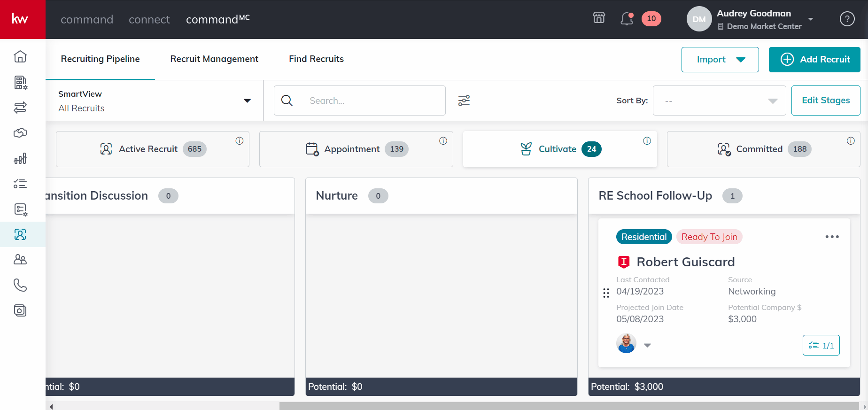
Task: Open the bottom camera-like sidebar icon
Action: (x=20, y=310)
